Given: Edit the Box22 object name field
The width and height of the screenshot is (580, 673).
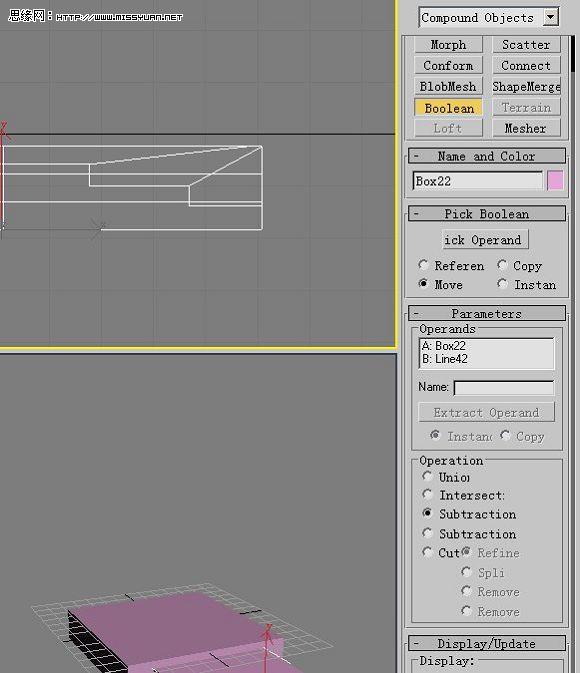Looking at the screenshot, I should (477, 181).
